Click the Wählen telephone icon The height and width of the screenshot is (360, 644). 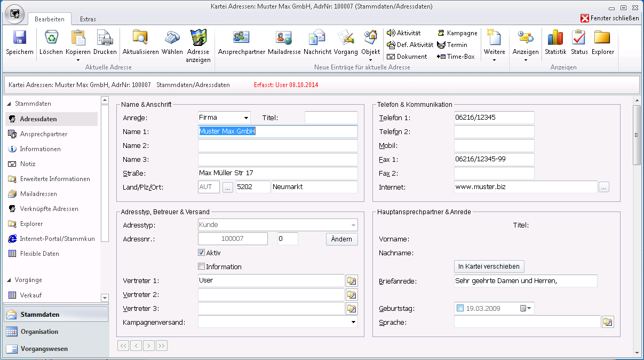pos(172,38)
